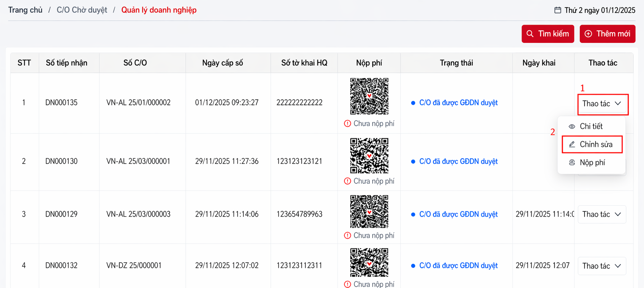The height and width of the screenshot is (288, 644).
Task: Click the plus icon in Thêm mới
Action: point(588,34)
